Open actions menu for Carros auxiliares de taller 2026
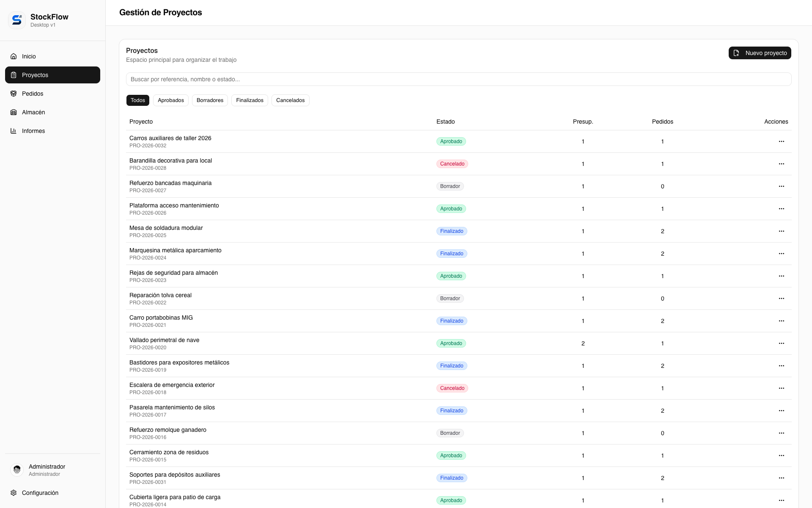 point(782,141)
